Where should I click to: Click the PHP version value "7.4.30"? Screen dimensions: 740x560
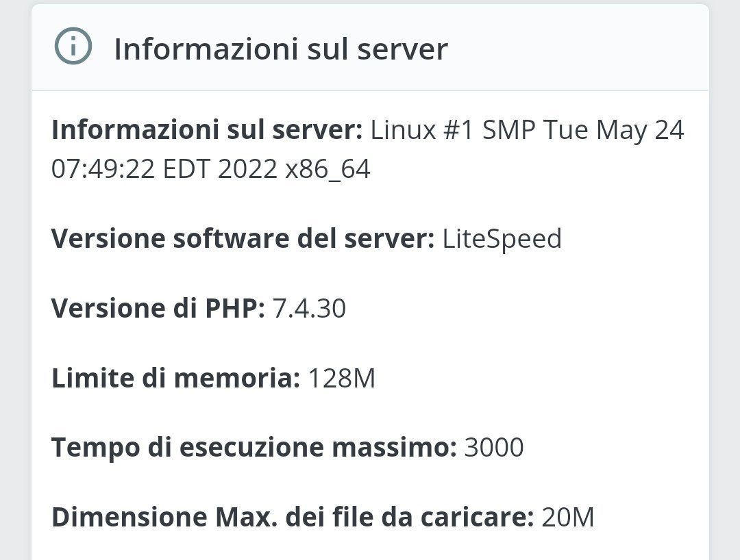click(310, 309)
